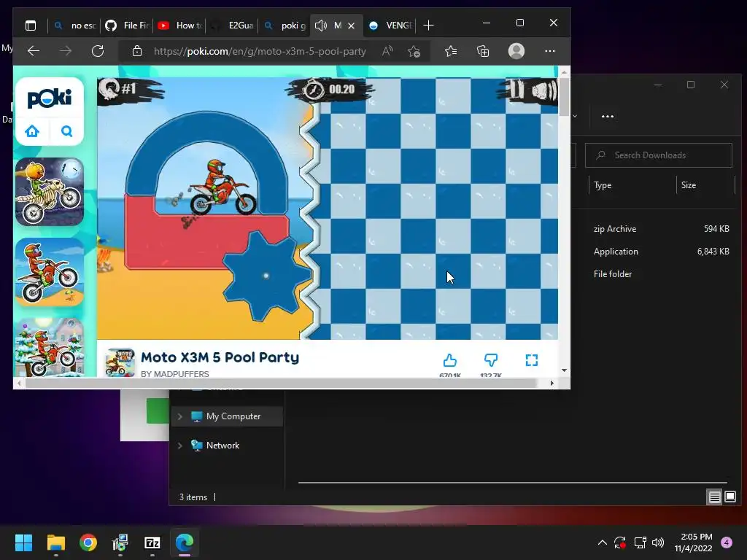Mute the game sound speaker icon
The image size is (747, 560).
[543, 90]
